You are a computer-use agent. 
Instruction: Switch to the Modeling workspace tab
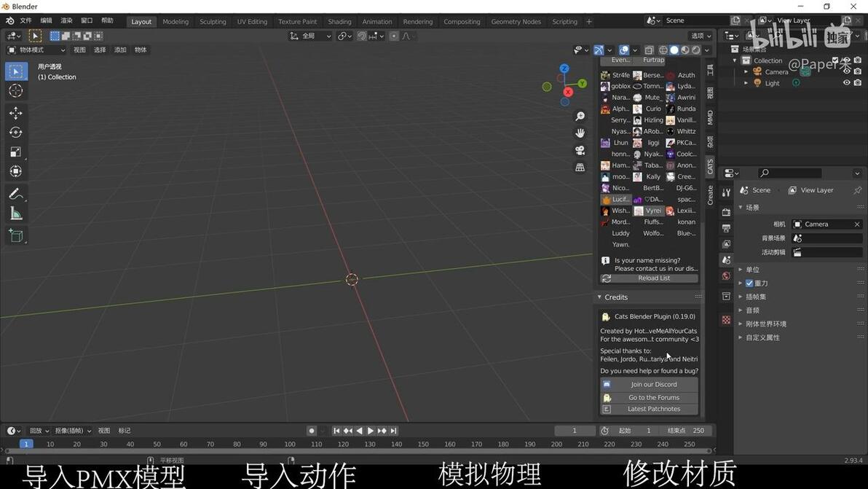175,22
